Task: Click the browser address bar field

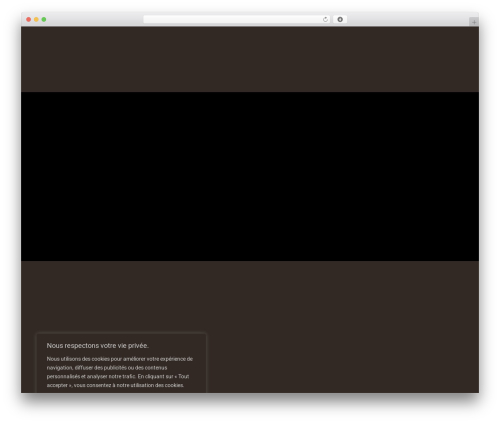Action: coord(237,20)
